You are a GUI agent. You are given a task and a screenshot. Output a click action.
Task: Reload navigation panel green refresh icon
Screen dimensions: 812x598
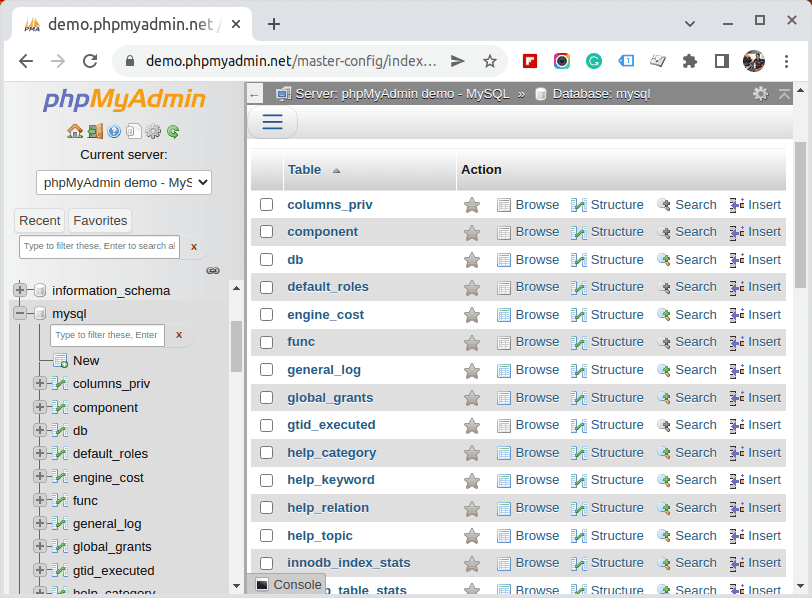pyautogui.click(x=173, y=132)
